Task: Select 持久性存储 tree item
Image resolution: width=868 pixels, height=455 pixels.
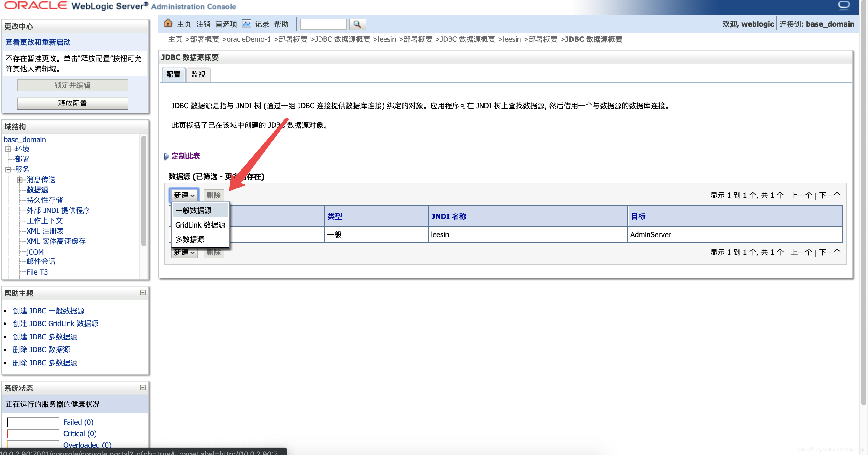Action: (x=44, y=200)
